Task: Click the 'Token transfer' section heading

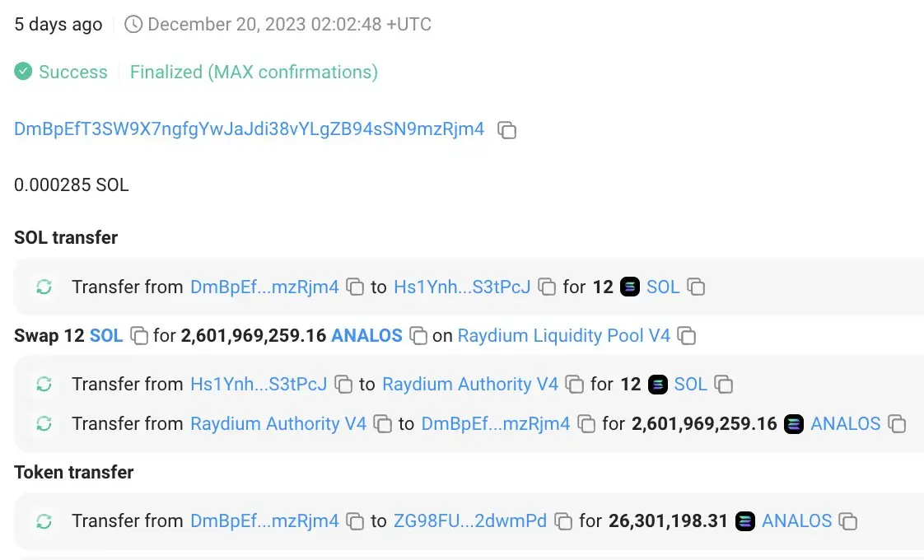Action: point(73,472)
